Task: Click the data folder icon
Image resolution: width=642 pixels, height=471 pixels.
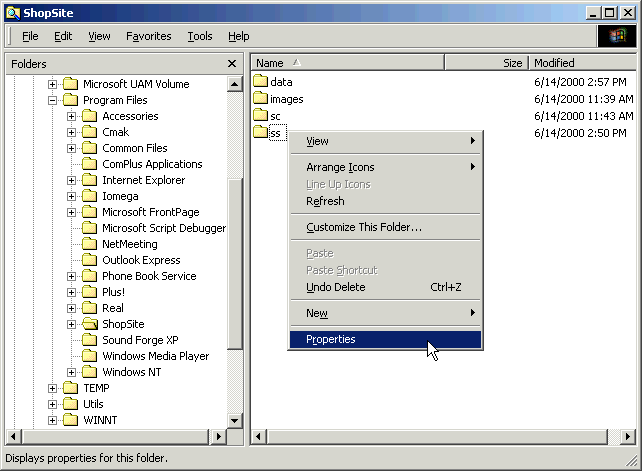Action: (260, 82)
